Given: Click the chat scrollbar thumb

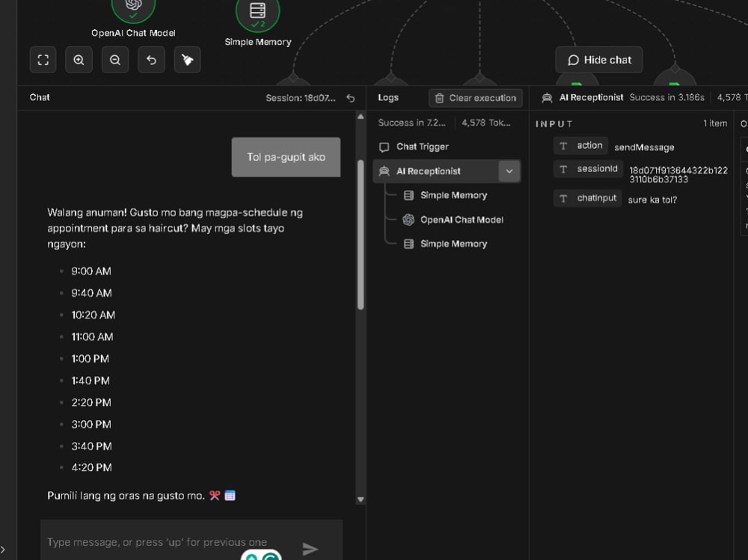Looking at the screenshot, I should [361, 235].
